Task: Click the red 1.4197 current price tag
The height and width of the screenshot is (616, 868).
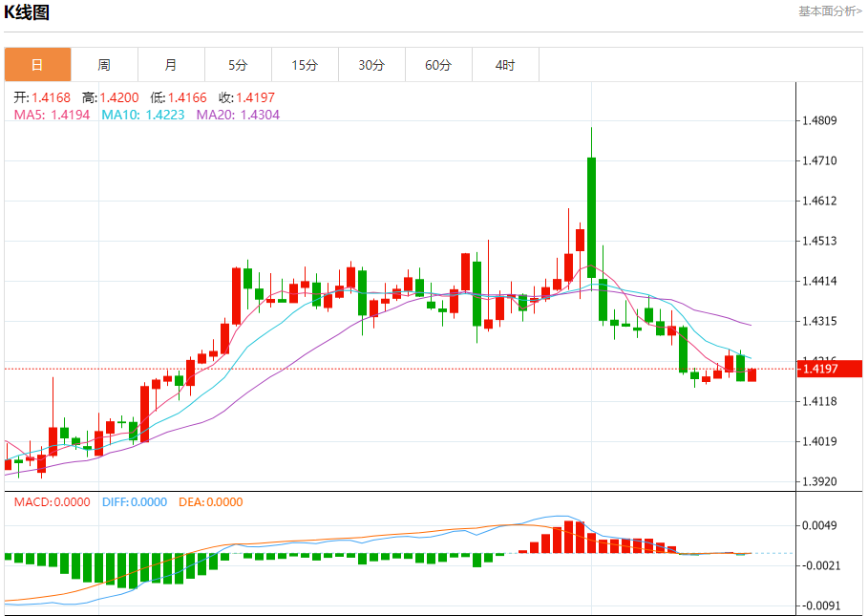Action: (830, 369)
